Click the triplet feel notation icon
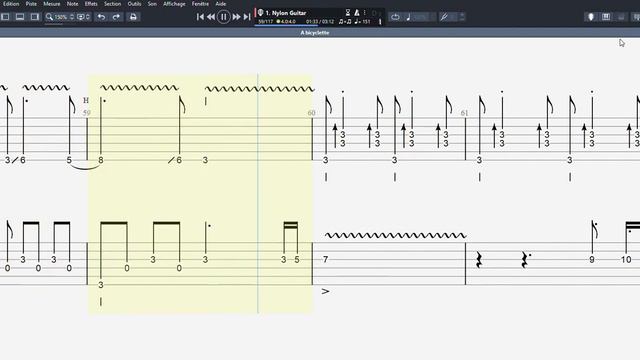The height and width of the screenshot is (360, 640). [x=345, y=22]
